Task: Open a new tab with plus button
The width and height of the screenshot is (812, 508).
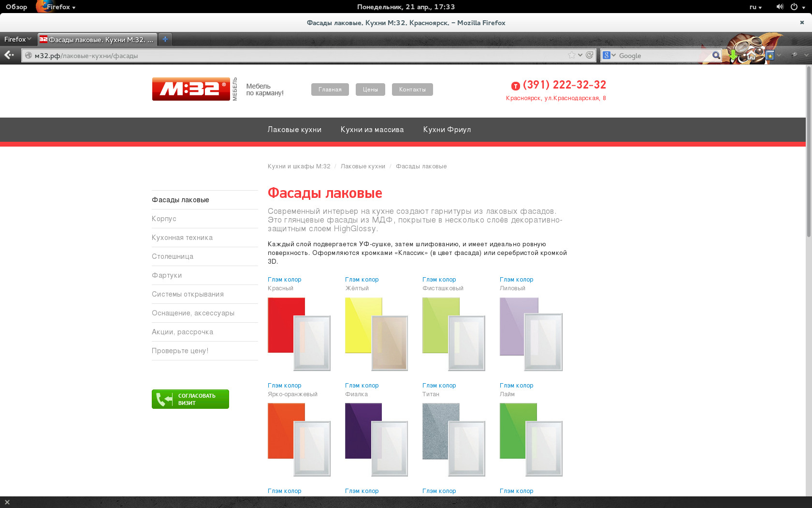Action: (x=165, y=39)
